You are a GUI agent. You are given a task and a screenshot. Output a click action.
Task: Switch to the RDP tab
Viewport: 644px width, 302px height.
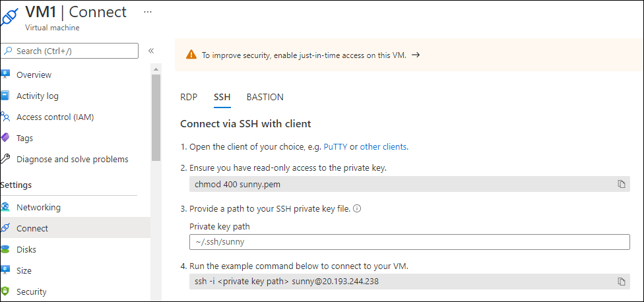(189, 97)
